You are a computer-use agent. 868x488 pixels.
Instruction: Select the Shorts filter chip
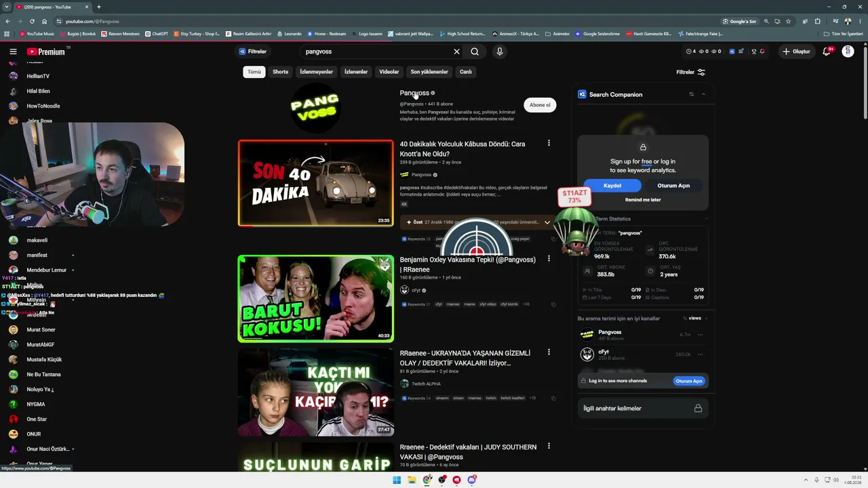[281, 72]
